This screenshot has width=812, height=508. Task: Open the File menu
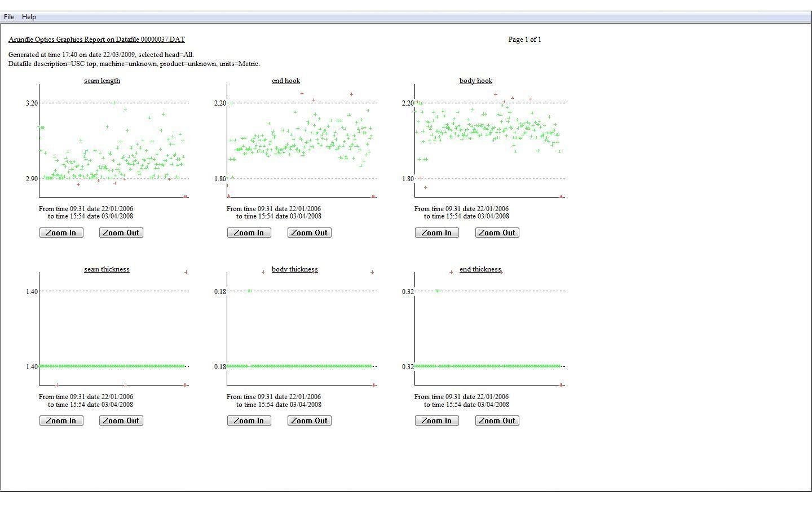[9, 17]
